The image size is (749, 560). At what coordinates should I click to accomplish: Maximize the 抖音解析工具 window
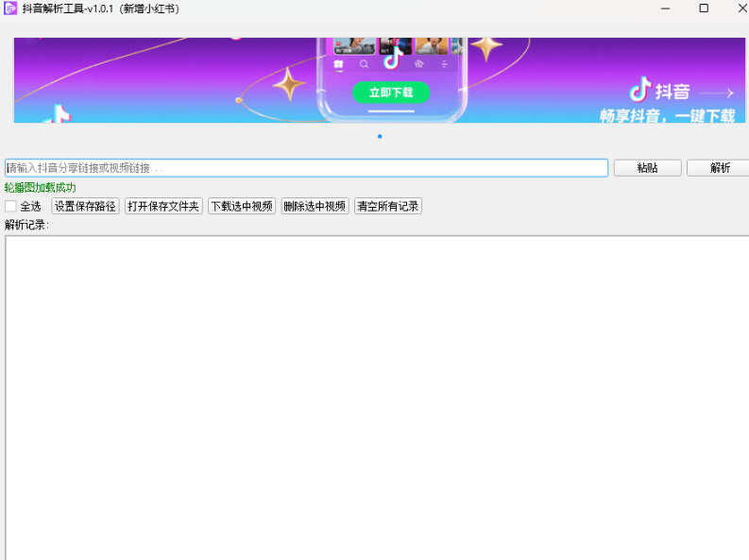click(x=704, y=8)
